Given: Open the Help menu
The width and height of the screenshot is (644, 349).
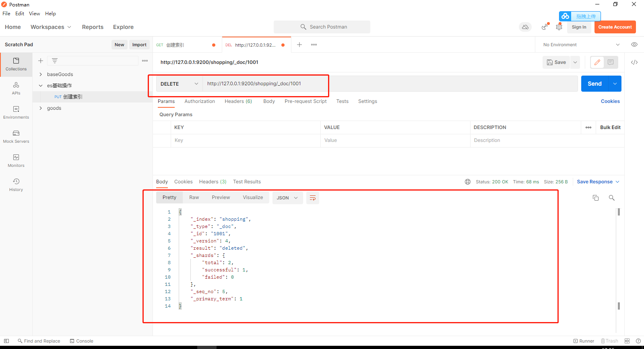Looking at the screenshot, I should coord(50,14).
